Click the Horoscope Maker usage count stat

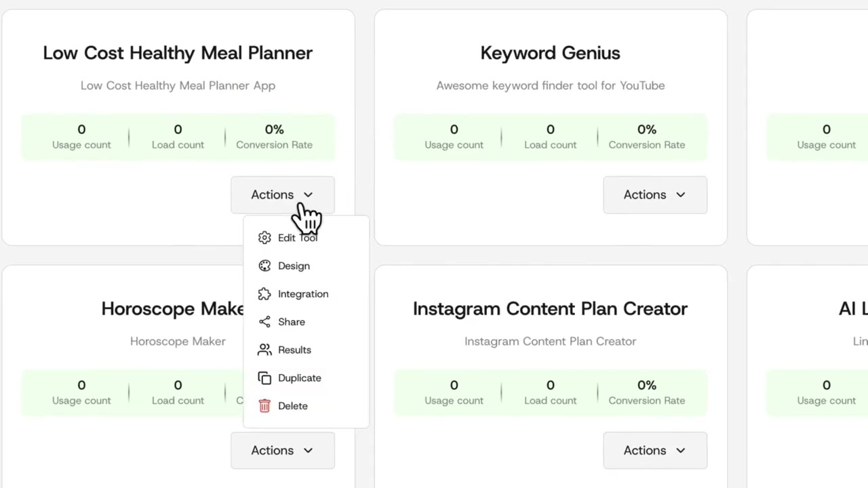[x=81, y=392]
